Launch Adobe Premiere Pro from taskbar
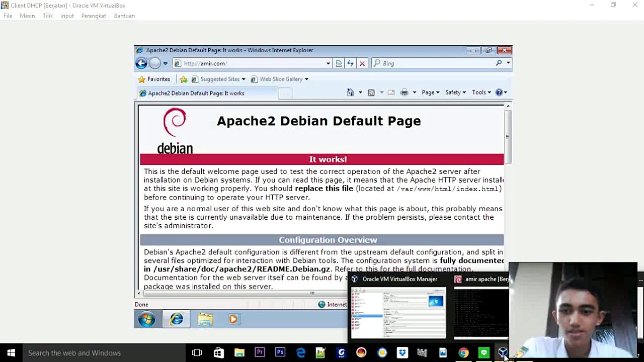 tap(260, 353)
